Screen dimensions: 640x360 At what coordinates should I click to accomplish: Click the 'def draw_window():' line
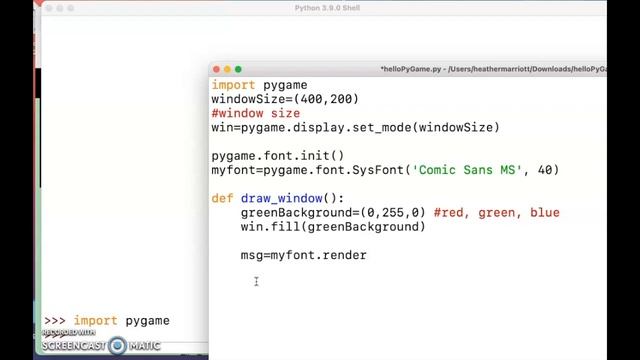278,198
